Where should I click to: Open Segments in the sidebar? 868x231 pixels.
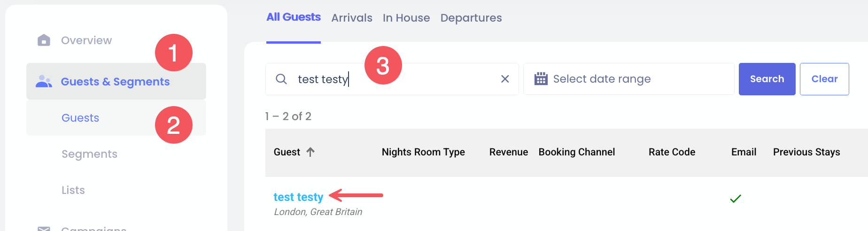(89, 154)
